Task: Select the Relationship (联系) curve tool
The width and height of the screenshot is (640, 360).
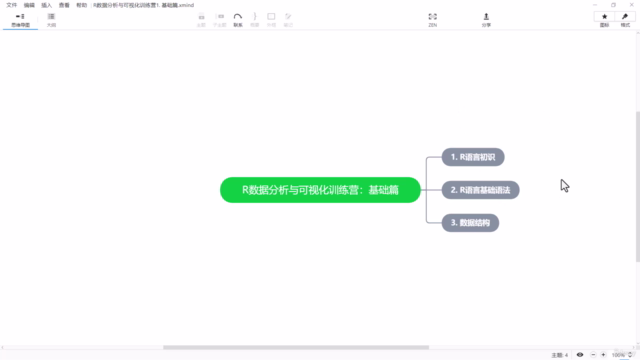Action: click(238, 20)
